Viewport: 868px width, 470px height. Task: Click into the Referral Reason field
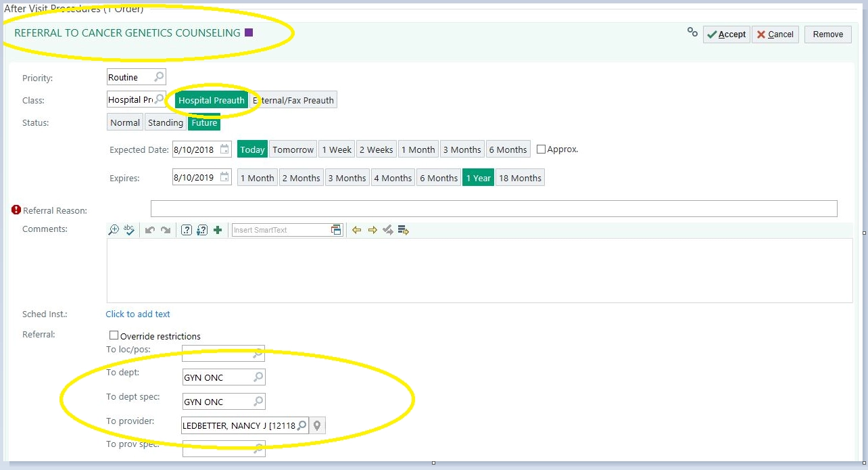coord(493,209)
